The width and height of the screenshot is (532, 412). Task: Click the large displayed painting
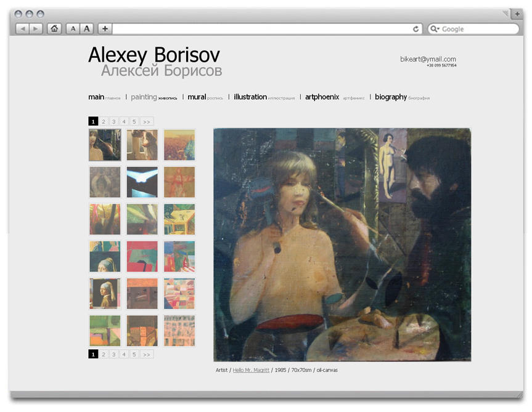(342, 244)
